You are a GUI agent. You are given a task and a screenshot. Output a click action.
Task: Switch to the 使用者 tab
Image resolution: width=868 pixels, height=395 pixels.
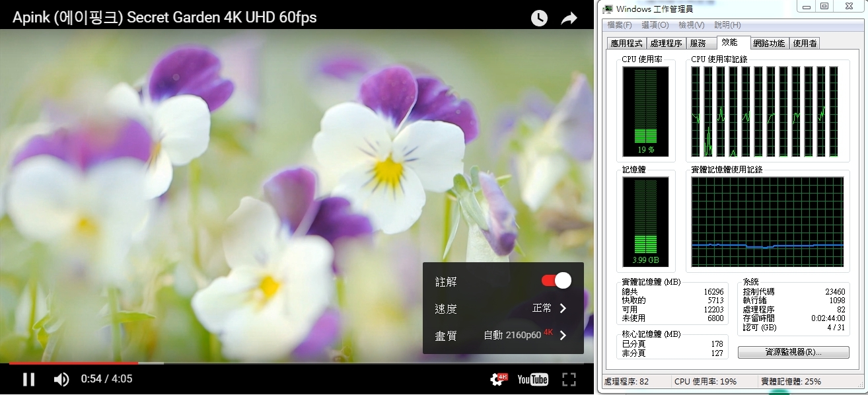[x=805, y=44]
